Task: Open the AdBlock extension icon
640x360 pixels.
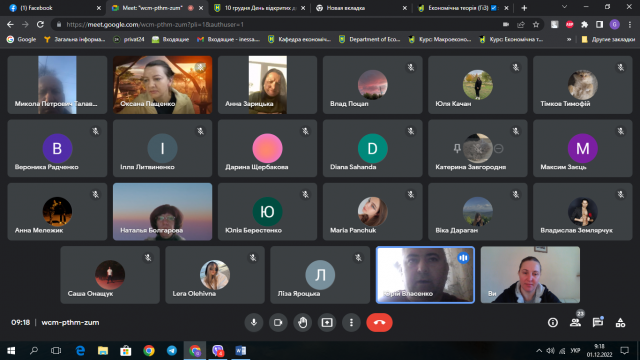Action: [569, 24]
